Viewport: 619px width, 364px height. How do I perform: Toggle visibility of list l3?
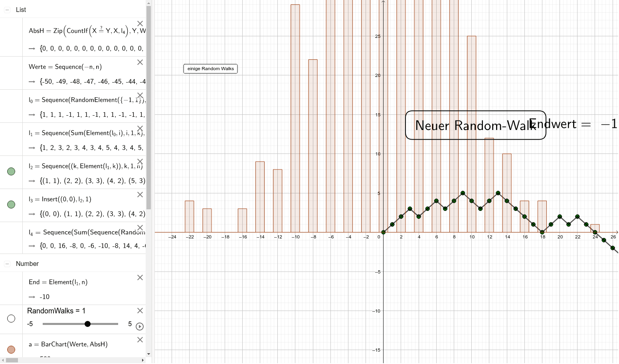(x=11, y=205)
